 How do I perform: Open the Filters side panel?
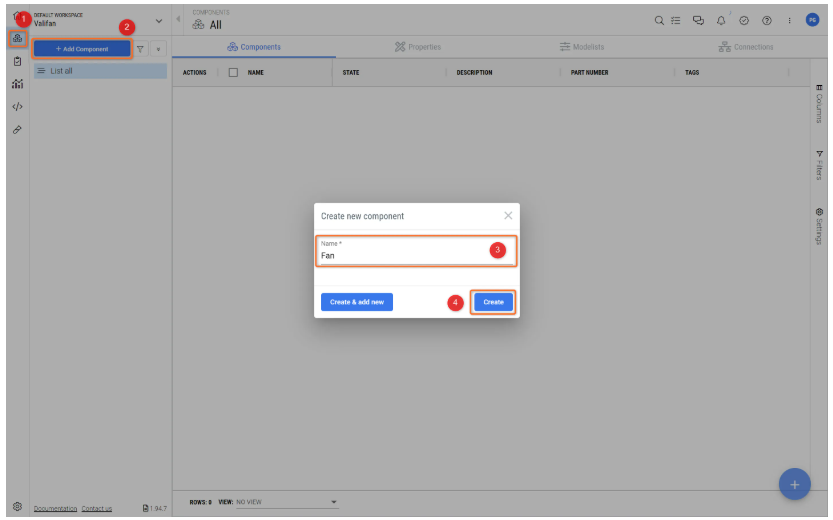click(x=819, y=165)
